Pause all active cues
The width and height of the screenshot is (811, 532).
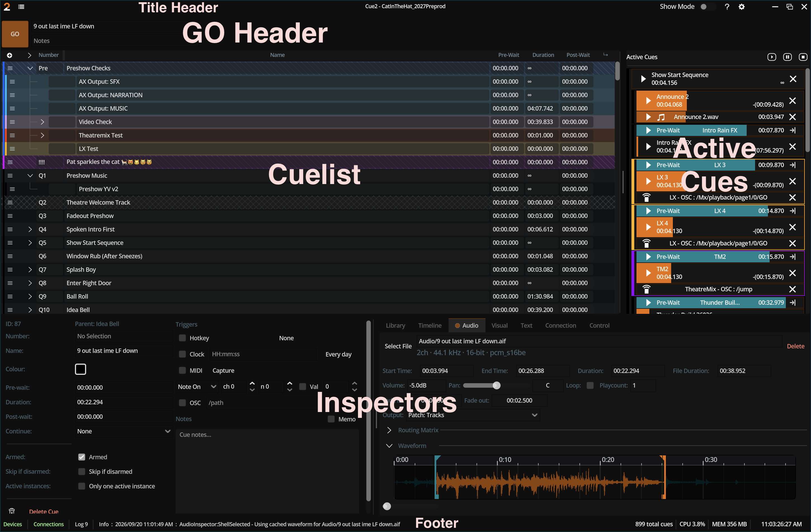tap(788, 57)
